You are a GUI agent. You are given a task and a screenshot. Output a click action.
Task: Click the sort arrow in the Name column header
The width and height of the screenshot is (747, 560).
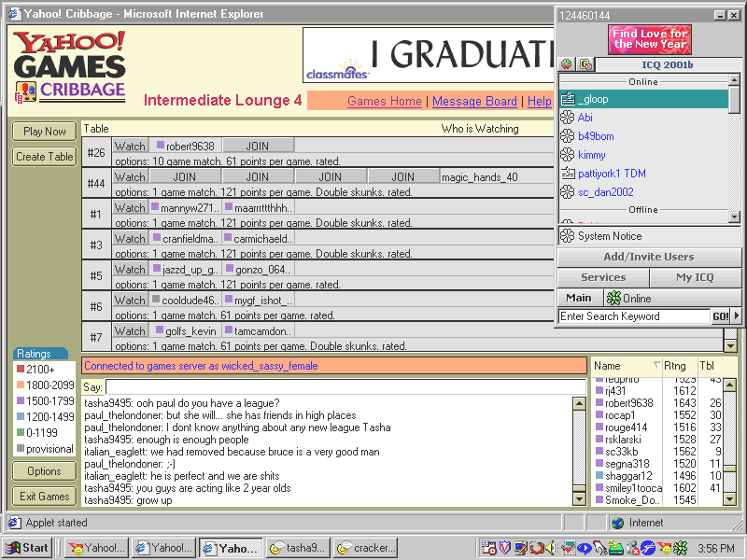click(x=656, y=365)
